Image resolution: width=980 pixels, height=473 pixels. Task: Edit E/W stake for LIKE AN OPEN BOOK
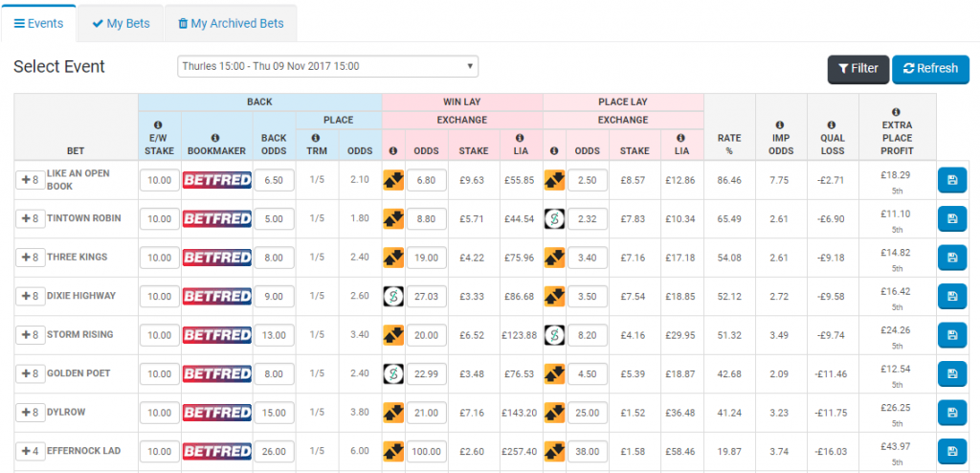click(160, 180)
